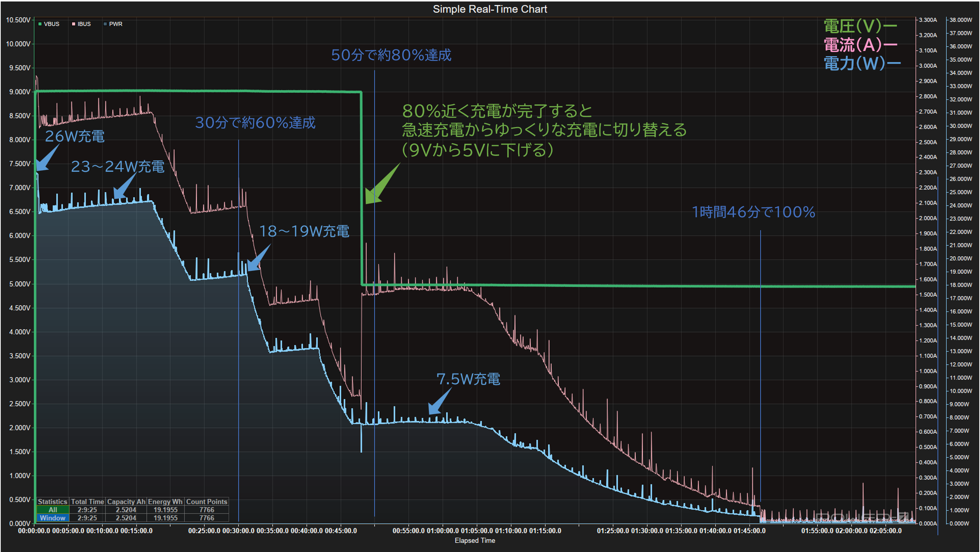Click the 1時間46分で100% vertical marker line
The height and width of the screenshot is (552, 980).
tap(760, 343)
